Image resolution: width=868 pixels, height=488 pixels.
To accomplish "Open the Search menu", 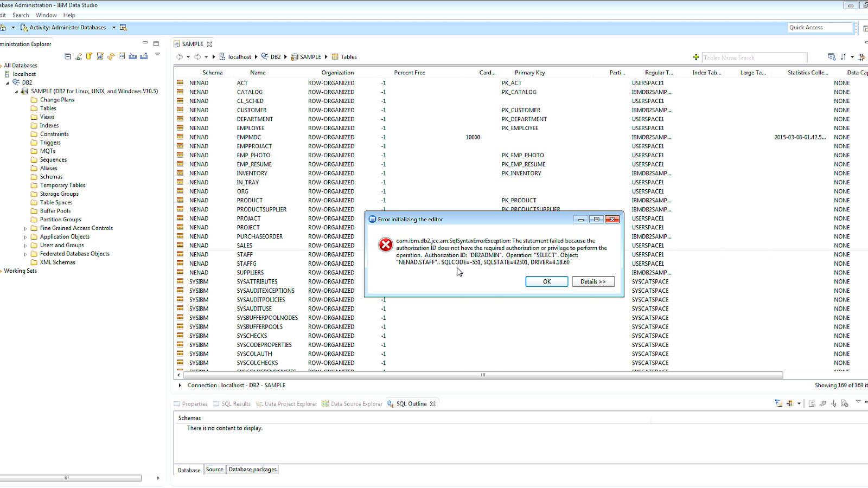I will pos(21,15).
